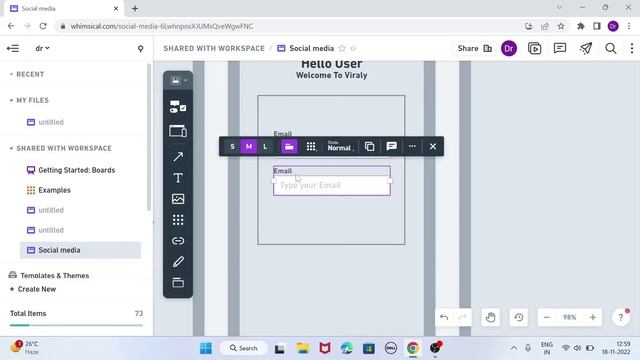The image size is (640, 360).
Task: Select the Social media browser tab
Action: coord(64,9)
